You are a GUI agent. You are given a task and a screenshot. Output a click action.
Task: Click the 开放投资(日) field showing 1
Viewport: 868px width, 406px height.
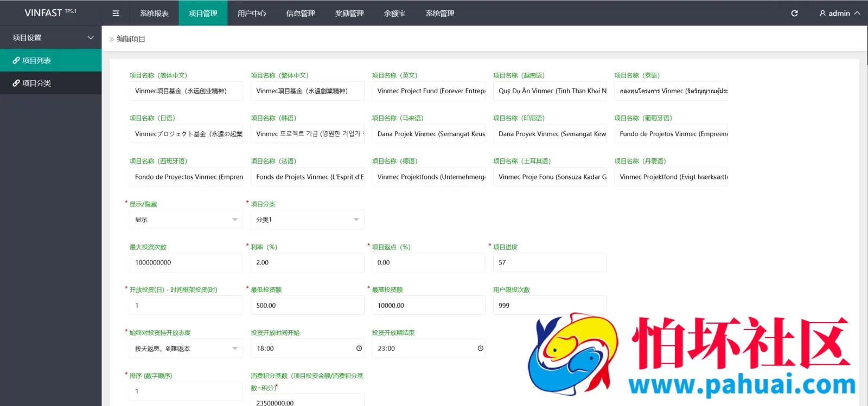(186, 305)
